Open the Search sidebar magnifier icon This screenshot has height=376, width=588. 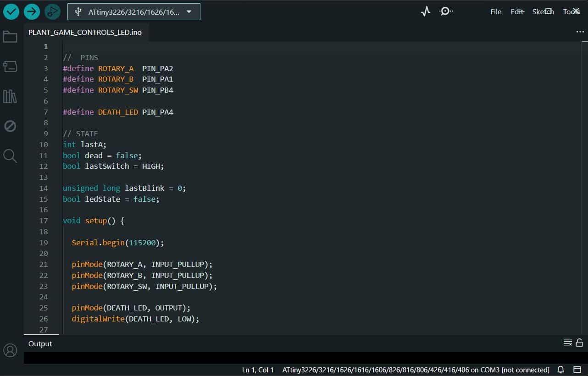click(x=10, y=156)
